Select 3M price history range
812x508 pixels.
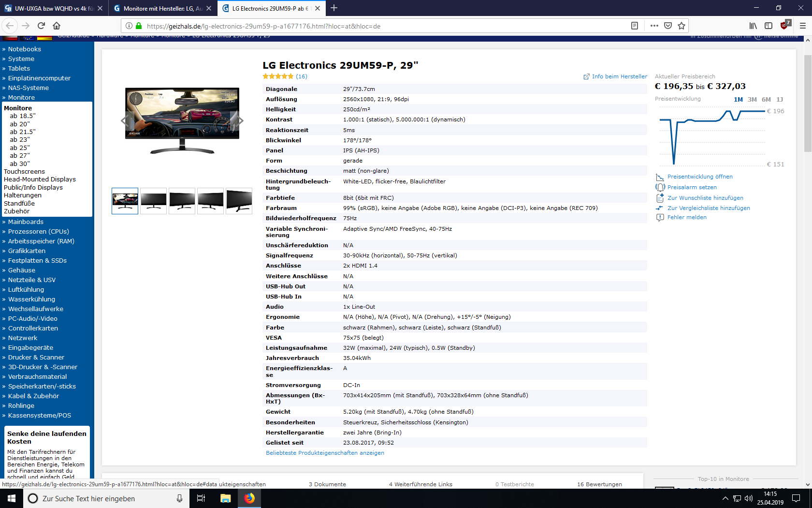[x=752, y=99]
